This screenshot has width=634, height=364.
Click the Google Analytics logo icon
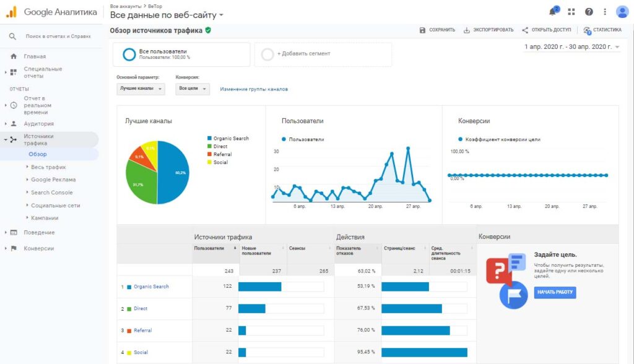11,12
